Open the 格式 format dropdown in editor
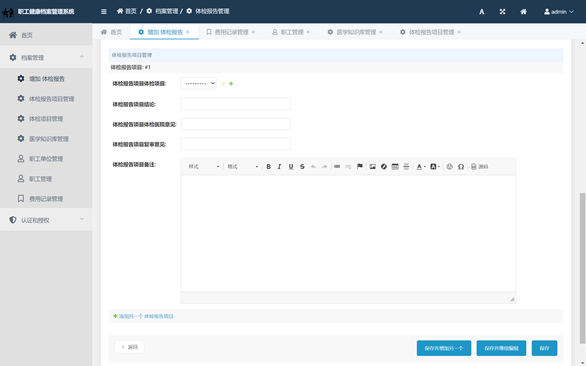This screenshot has width=586, height=366. pyautogui.click(x=243, y=167)
